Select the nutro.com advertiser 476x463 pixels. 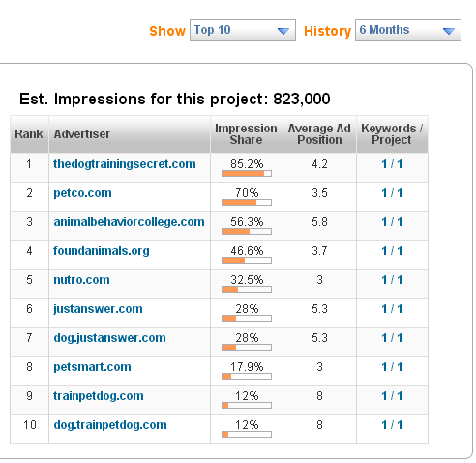pyautogui.click(x=81, y=280)
